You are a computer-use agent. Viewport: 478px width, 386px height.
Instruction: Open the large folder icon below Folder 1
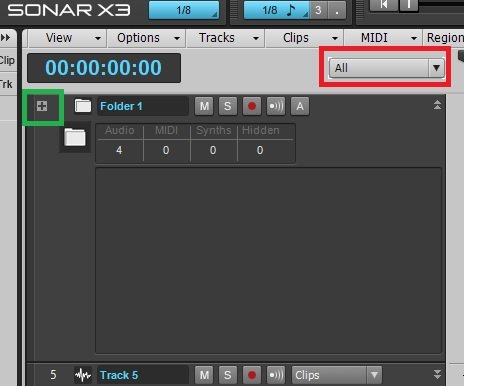(x=75, y=137)
